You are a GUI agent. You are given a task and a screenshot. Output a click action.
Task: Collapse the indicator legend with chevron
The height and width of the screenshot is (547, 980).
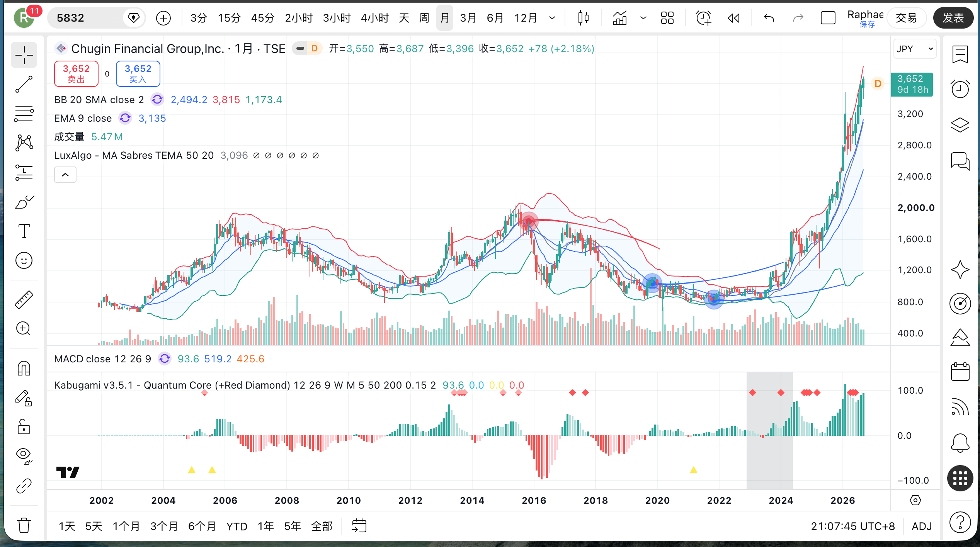65,175
